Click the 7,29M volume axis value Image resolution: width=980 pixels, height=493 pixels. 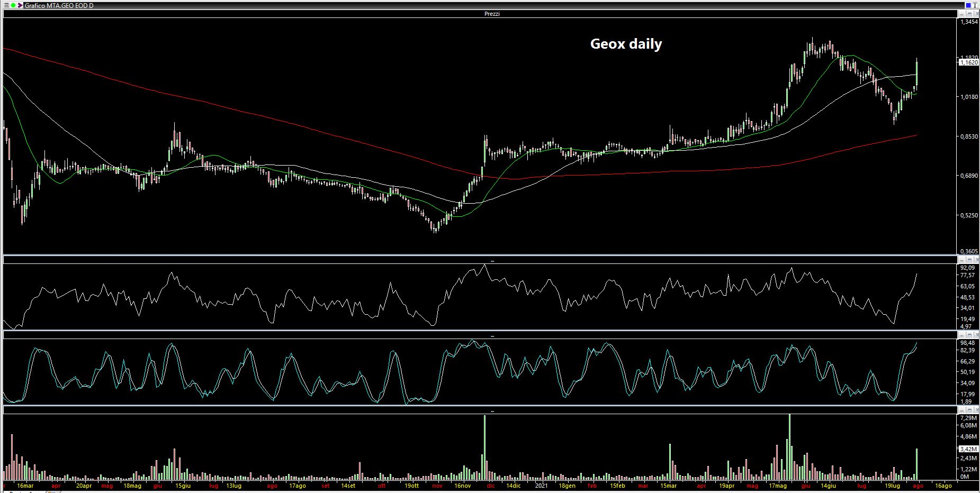[968, 418]
